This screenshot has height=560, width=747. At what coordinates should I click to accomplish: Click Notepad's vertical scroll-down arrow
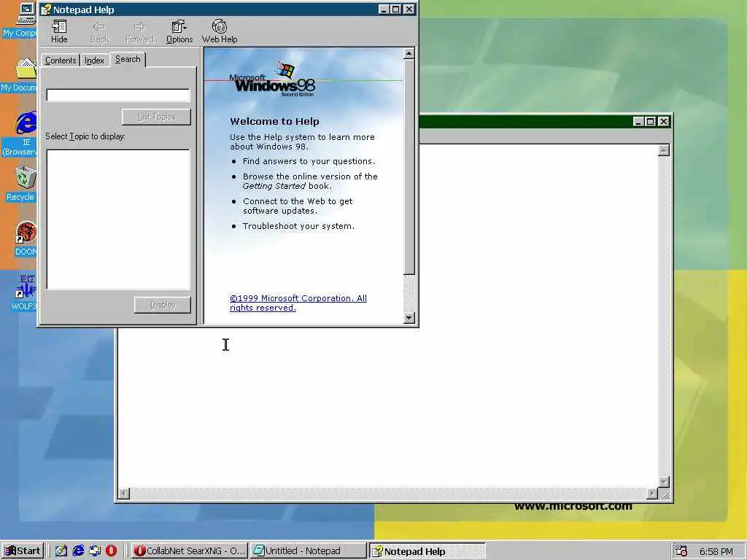pyautogui.click(x=664, y=482)
